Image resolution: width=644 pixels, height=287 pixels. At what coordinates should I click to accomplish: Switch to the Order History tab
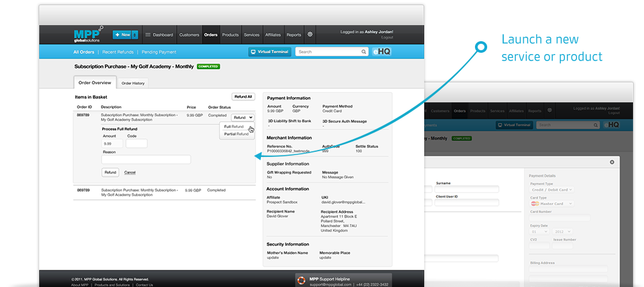pyautogui.click(x=133, y=83)
